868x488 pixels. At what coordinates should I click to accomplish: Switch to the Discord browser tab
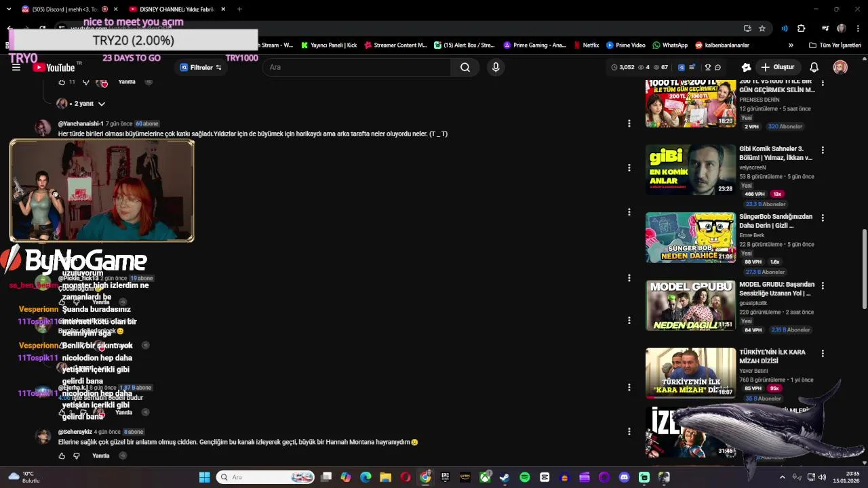click(x=68, y=9)
